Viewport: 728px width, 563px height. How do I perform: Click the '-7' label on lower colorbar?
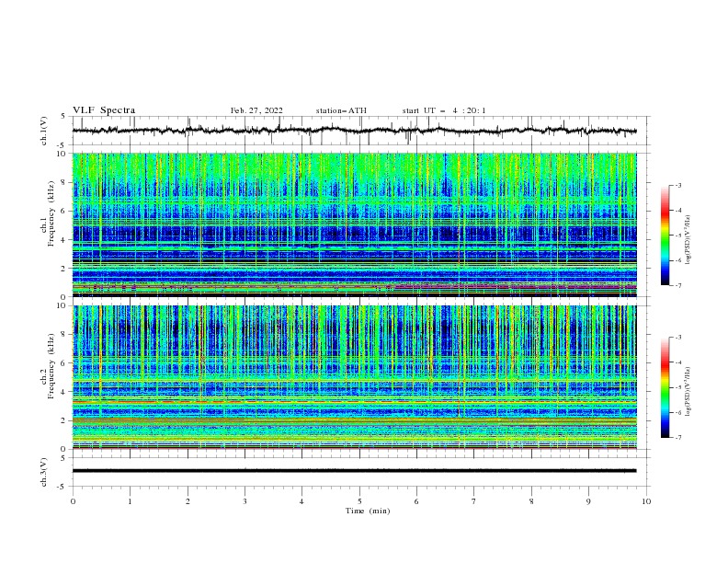click(x=677, y=438)
